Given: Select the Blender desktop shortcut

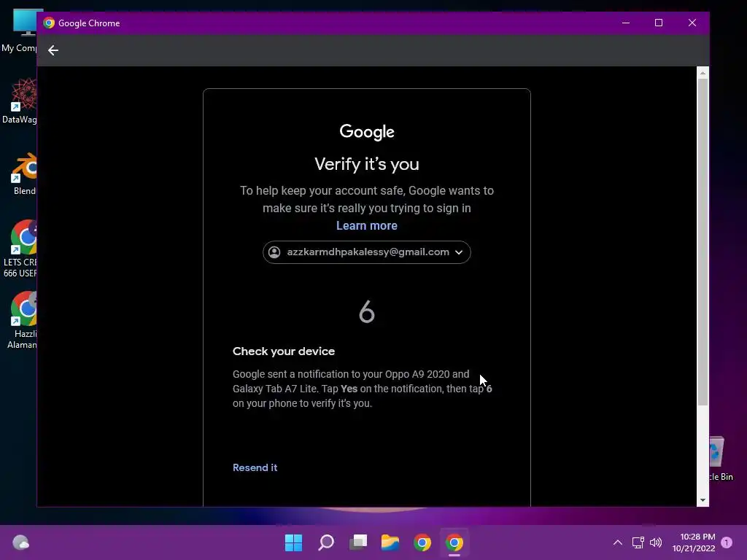Looking at the screenshot, I should (x=23, y=174).
